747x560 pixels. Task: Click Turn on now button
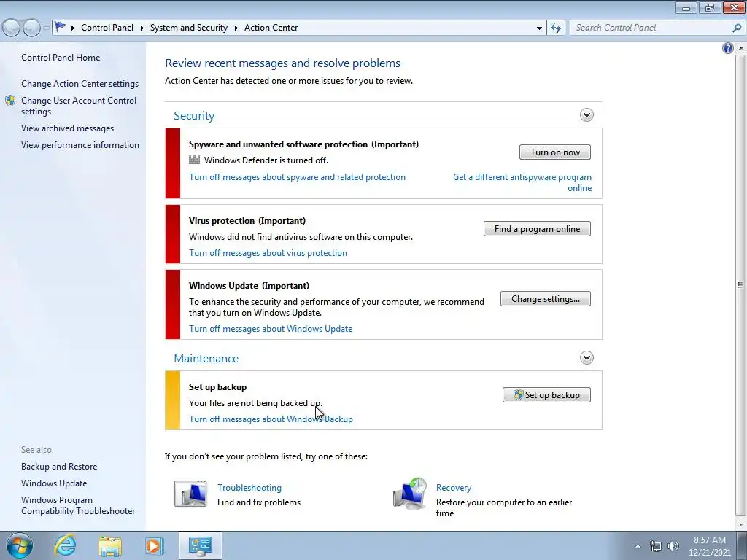[555, 152]
